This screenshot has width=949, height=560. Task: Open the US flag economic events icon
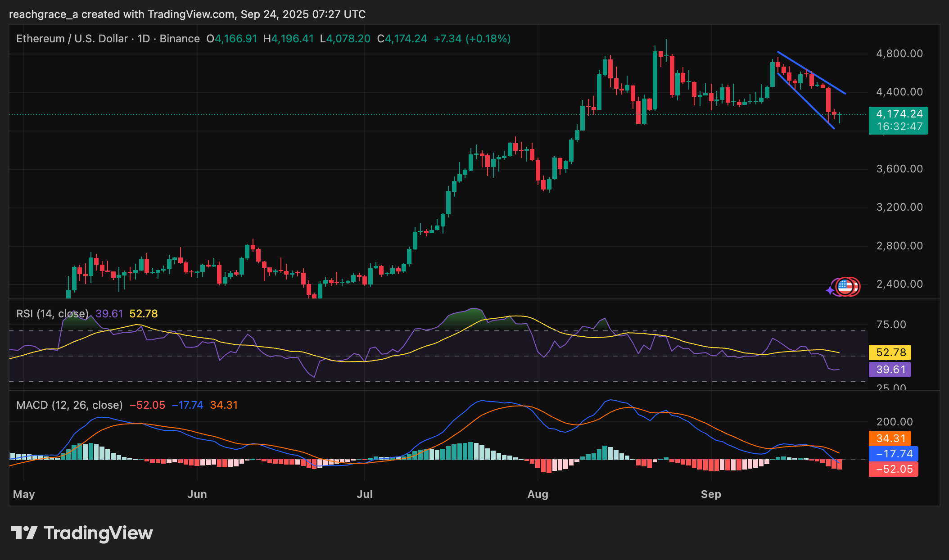846,287
